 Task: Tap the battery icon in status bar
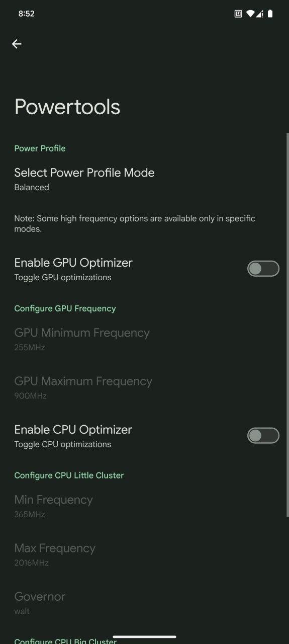pos(270,14)
